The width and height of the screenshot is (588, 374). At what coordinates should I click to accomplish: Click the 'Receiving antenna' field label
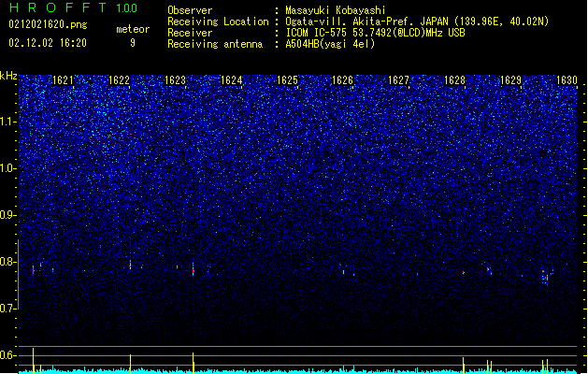pos(215,44)
